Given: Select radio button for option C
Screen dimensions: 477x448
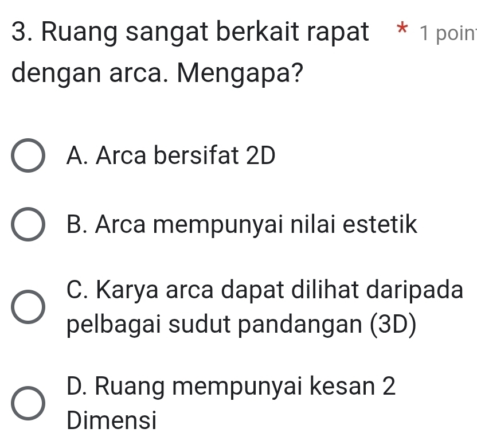Looking at the screenshot, I should [28, 306].
